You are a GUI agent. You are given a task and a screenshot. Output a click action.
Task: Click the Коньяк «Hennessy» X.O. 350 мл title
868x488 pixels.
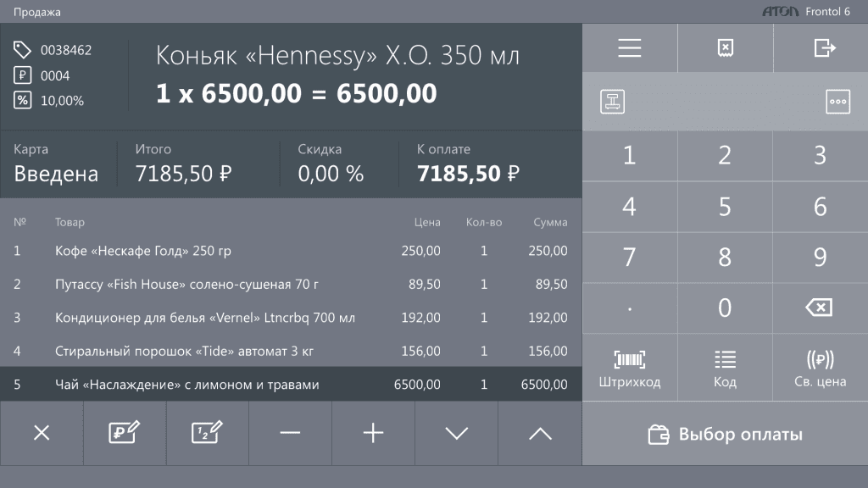337,55
